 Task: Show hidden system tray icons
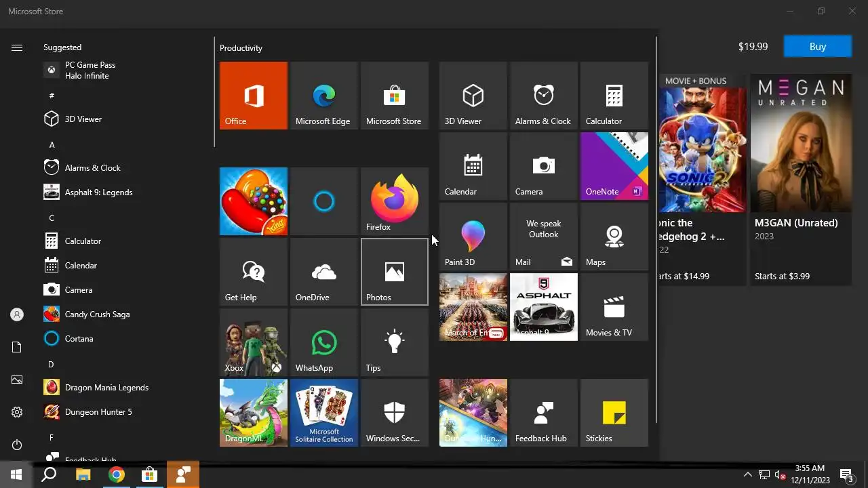tap(748, 474)
